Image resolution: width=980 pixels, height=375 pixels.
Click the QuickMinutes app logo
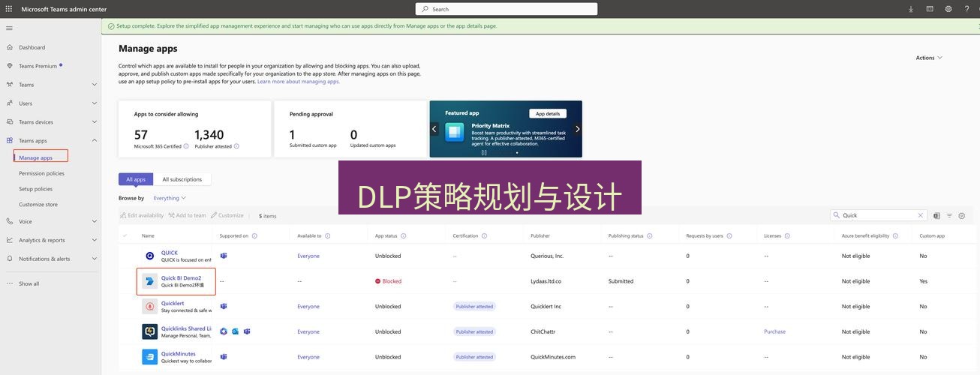149,357
